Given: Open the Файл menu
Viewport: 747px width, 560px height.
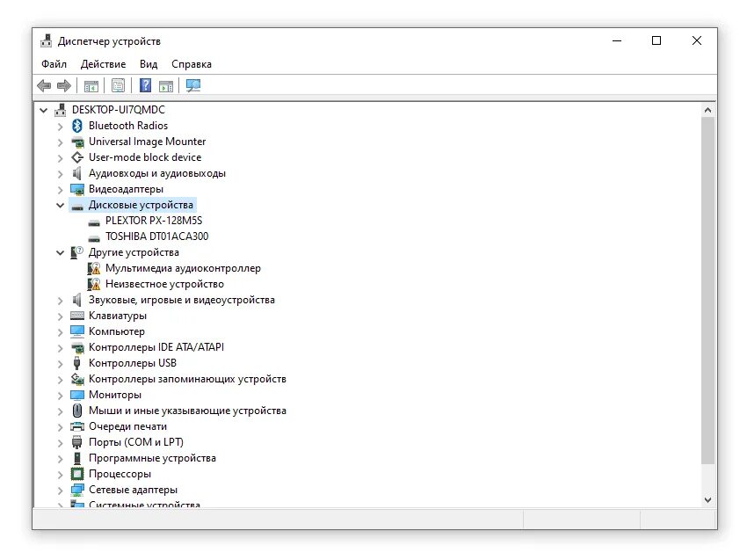Looking at the screenshot, I should (x=54, y=64).
